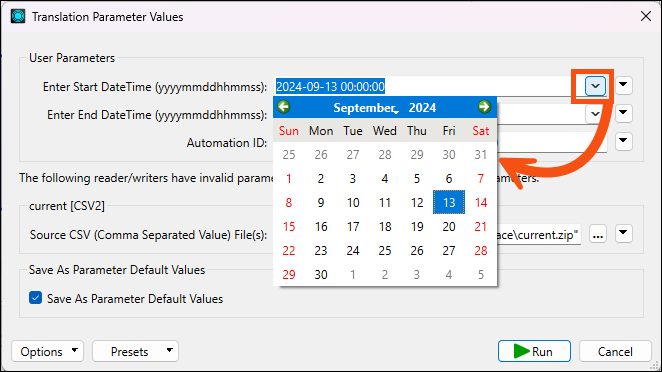The height and width of the screenshot is (372, 662).
Task: Select September 16 in calendar
Action: coord(321,227)
